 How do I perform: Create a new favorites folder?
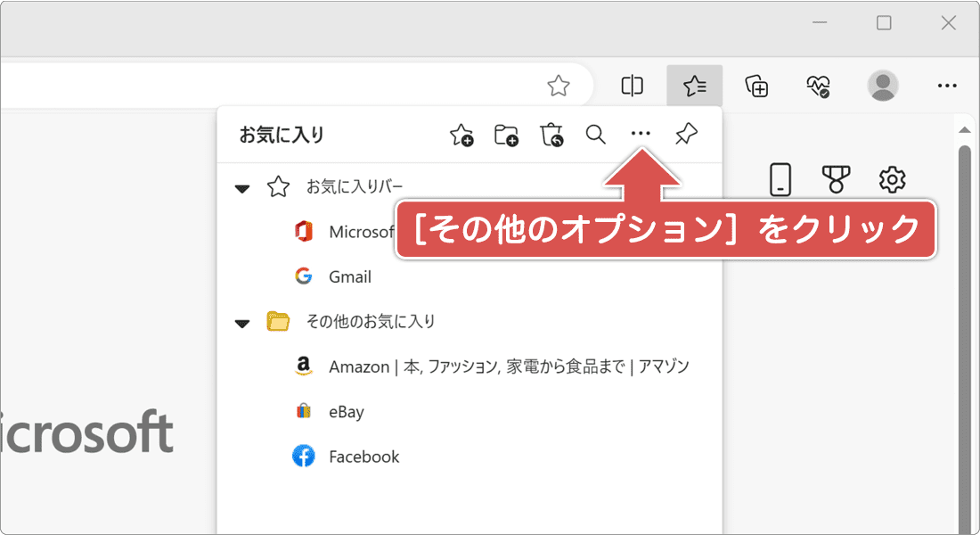pyautogui.click(x=506, y=135)
